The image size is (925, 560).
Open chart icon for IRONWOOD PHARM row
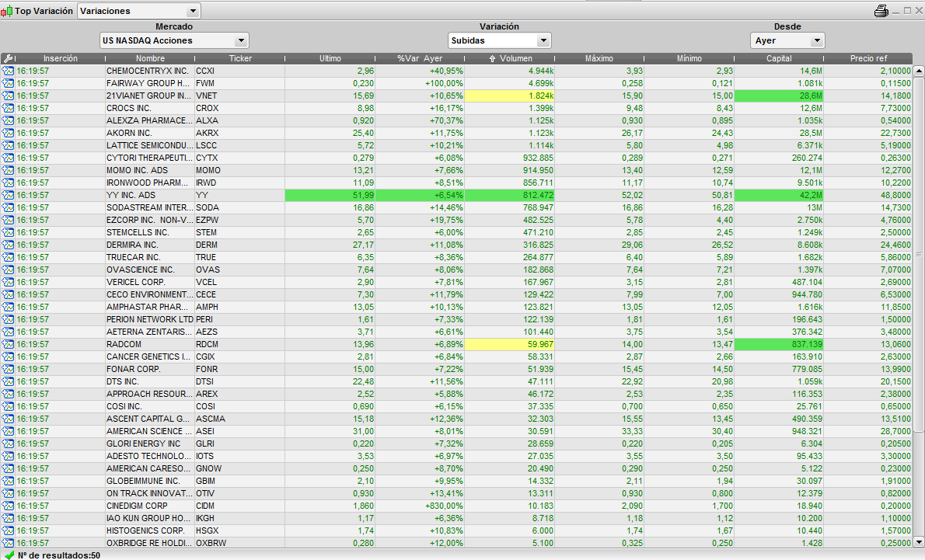[x=9, y=183]
